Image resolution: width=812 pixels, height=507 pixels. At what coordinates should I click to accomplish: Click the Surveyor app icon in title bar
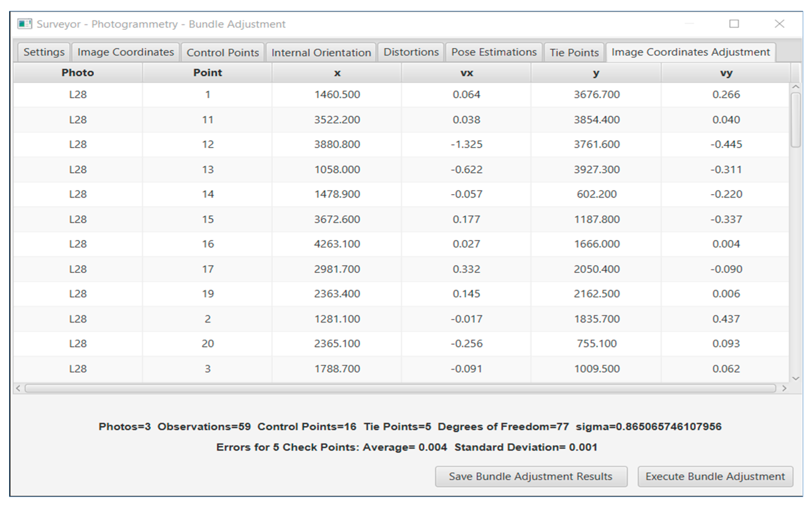pos(24,24)
